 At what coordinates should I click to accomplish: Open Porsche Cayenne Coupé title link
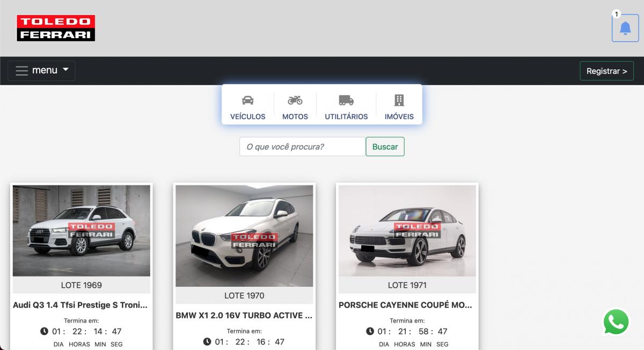[406, 305]
